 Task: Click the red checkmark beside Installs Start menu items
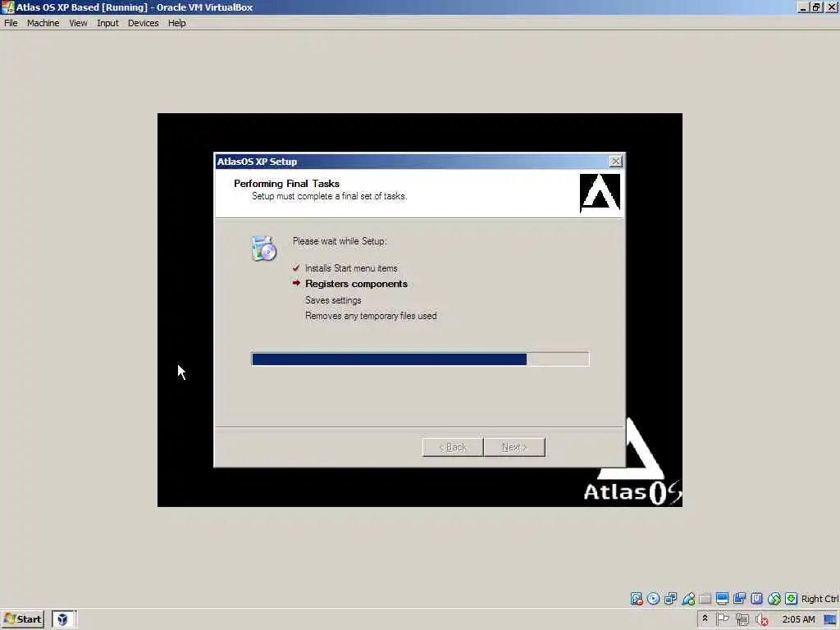[x=296, y=268]
